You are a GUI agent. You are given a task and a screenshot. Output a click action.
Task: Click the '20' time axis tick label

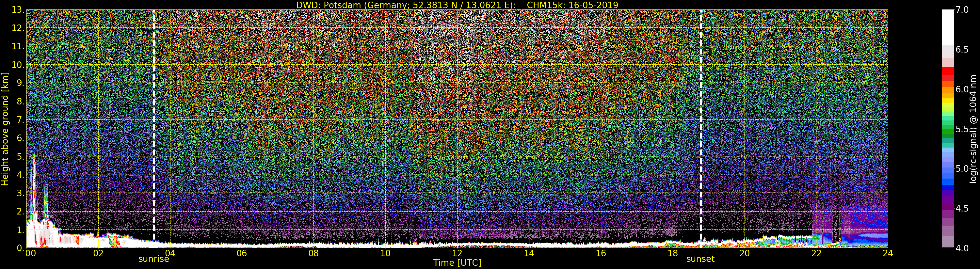click(x=744, y=253)
